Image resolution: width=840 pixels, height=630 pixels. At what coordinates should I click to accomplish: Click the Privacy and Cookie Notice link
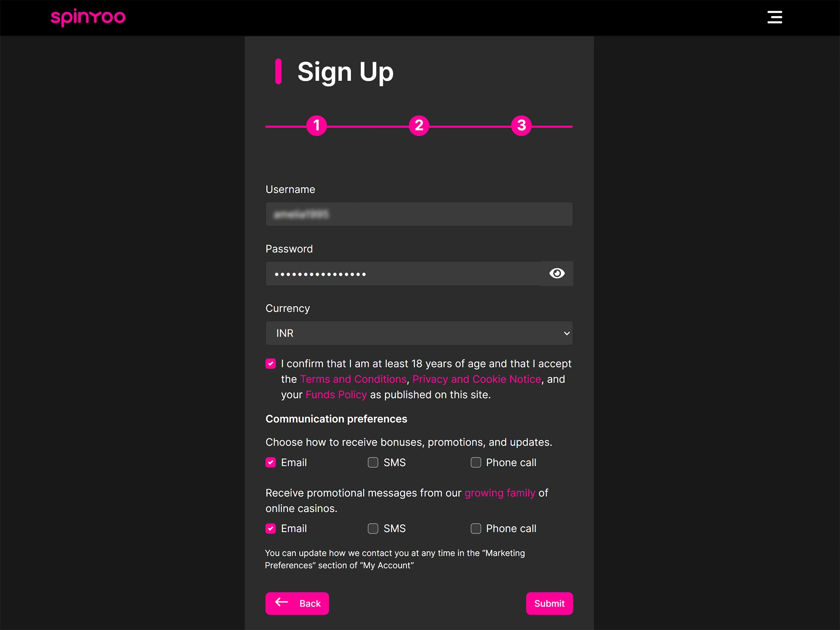click(x=476, y=379)
